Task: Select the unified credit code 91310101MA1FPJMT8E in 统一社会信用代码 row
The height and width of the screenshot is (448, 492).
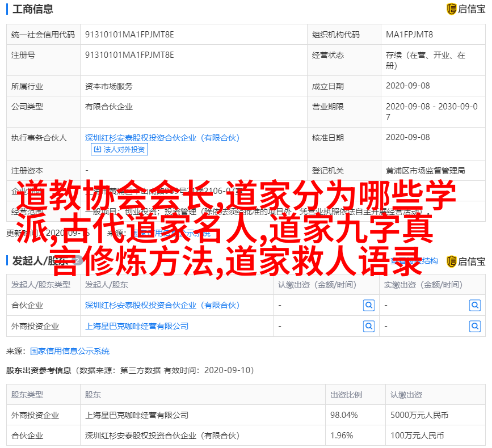Action: 129,35
